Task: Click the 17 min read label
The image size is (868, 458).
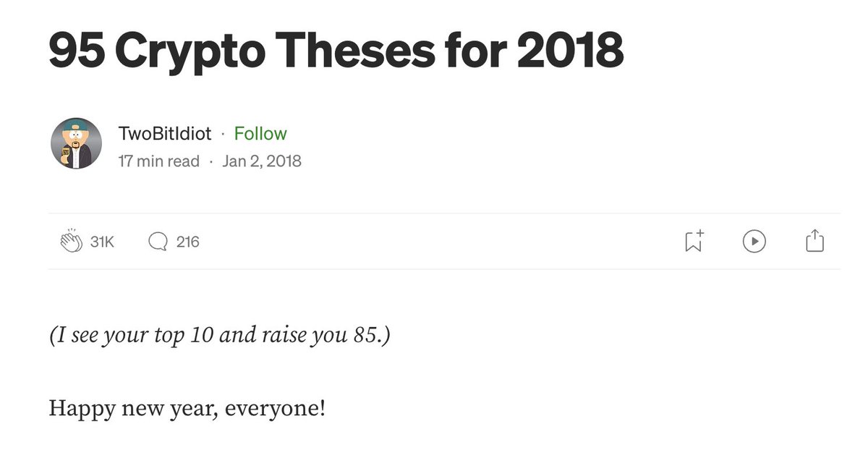Action: click(x=159, y=161)
